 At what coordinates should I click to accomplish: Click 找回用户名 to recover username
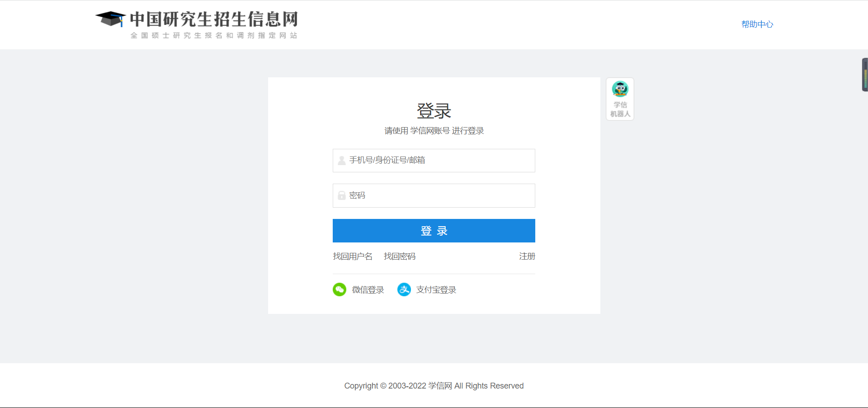[x=352, y=256]
